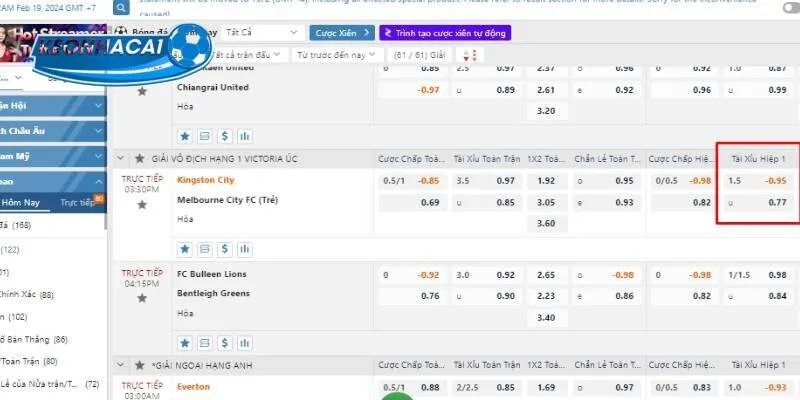Favorite the Kingston City match star

click(x=142, y=205)
